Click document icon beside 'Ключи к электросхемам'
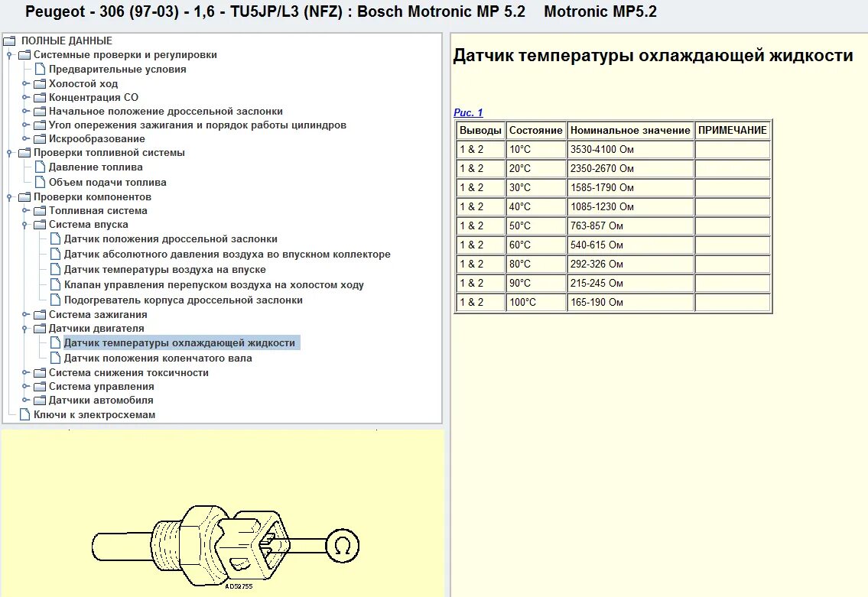The image size is (868, 597). 24,414
